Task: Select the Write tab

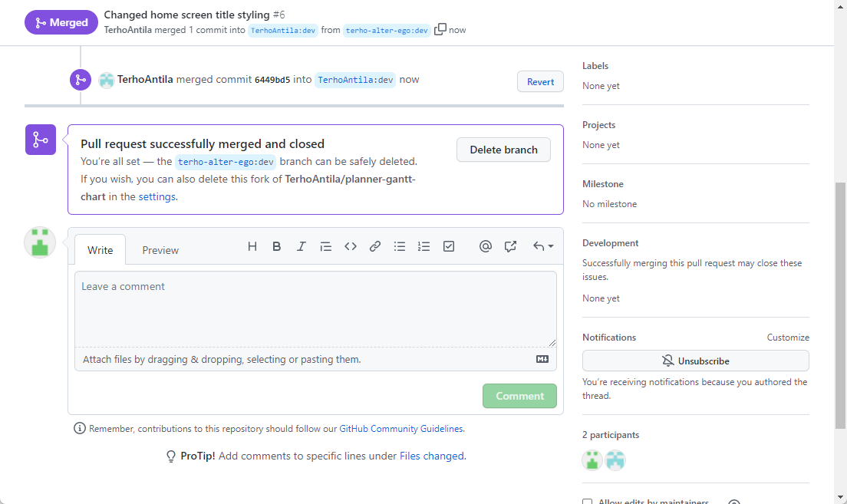Action: 101,250
